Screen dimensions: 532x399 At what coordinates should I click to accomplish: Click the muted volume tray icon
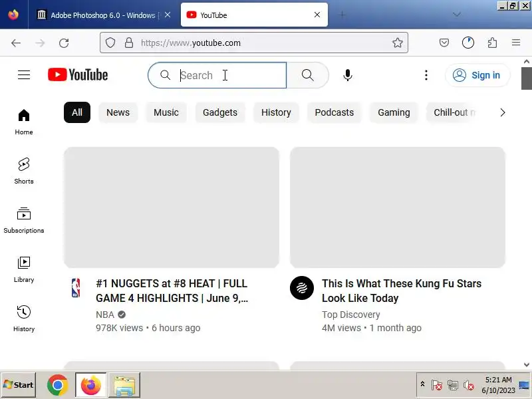click(469, 385)
